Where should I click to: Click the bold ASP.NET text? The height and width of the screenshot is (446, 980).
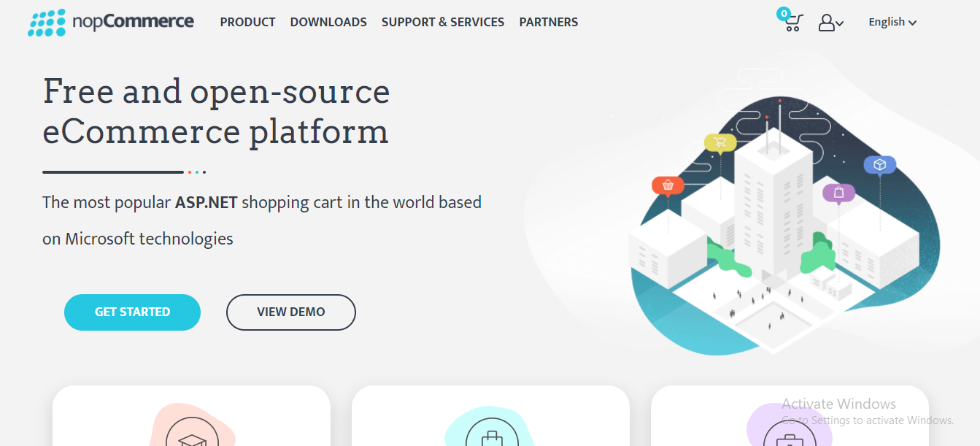pos(207,202)
